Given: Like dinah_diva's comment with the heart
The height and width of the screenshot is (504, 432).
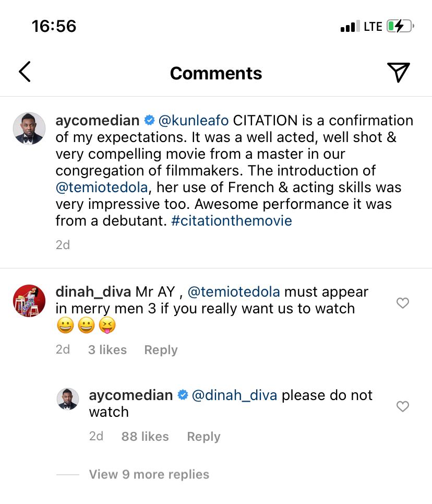Looking at the screenshot, I should [403, 303].
